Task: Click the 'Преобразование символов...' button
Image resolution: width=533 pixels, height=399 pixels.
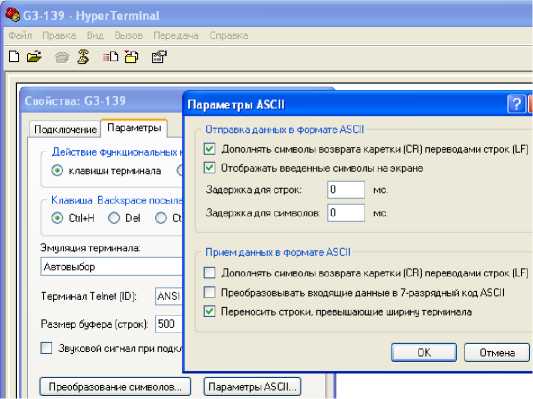Action: [x=115, y=387]
